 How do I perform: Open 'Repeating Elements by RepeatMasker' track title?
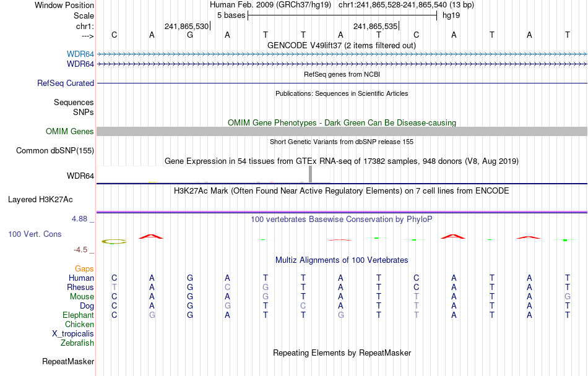click(342, 352)
